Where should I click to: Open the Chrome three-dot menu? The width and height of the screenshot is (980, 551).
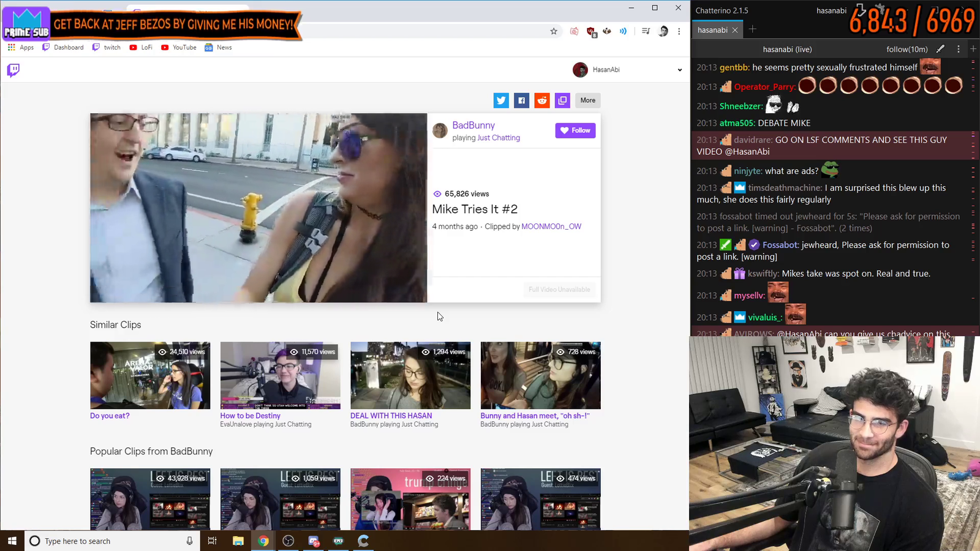(679, 31)
